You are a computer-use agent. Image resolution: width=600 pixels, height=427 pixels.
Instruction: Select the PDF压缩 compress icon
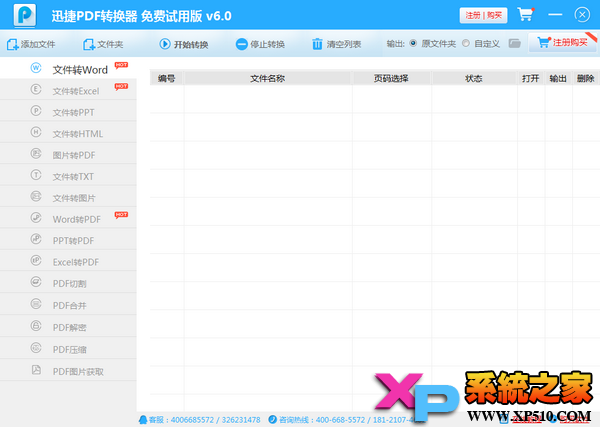(36, 348)
